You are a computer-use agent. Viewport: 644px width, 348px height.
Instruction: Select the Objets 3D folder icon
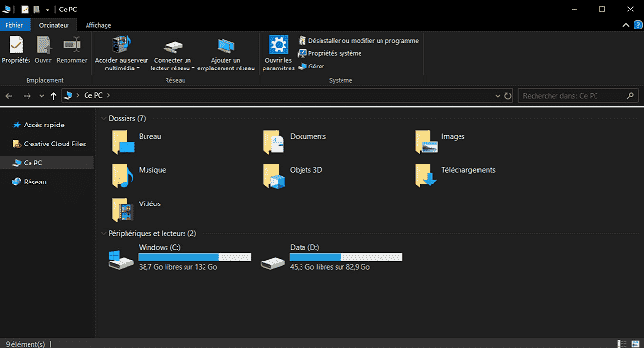click(274, 177)
